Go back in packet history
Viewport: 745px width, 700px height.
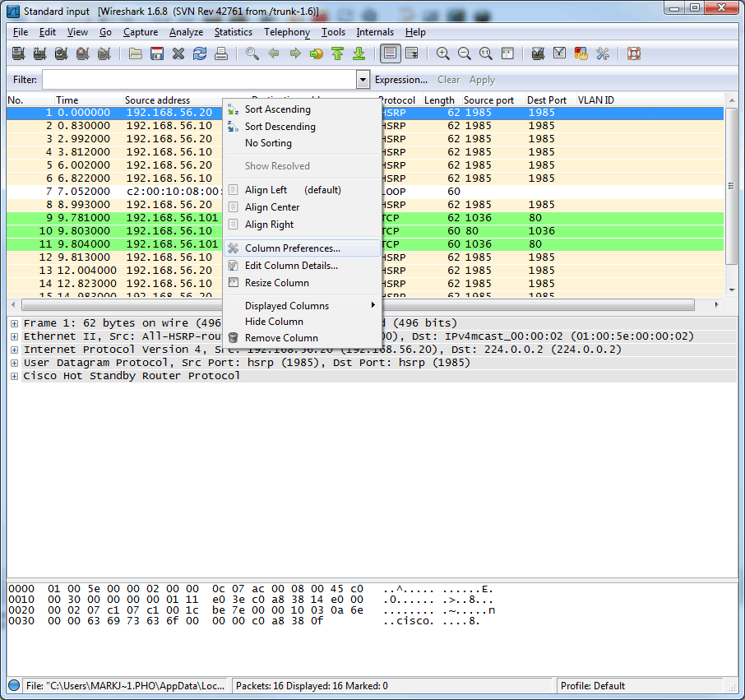[274, 53]
